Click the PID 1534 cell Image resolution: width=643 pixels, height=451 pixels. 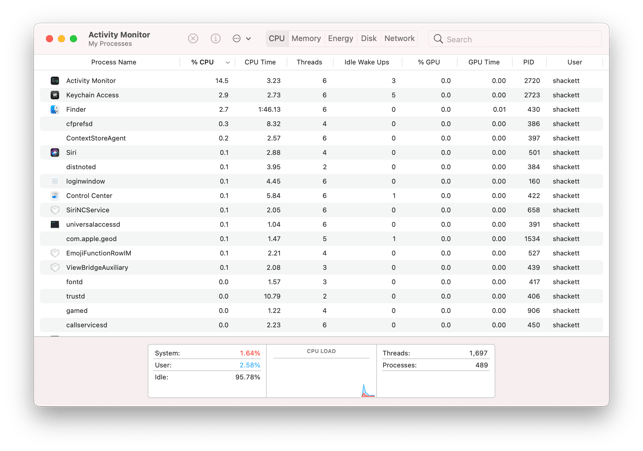coord(532,239)
